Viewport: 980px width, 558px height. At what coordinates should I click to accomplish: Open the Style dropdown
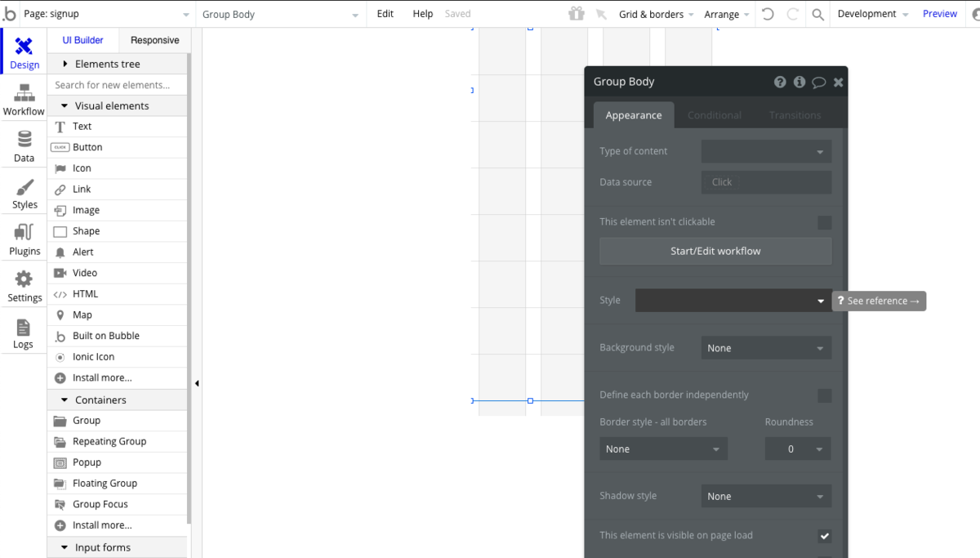[733, 301]
